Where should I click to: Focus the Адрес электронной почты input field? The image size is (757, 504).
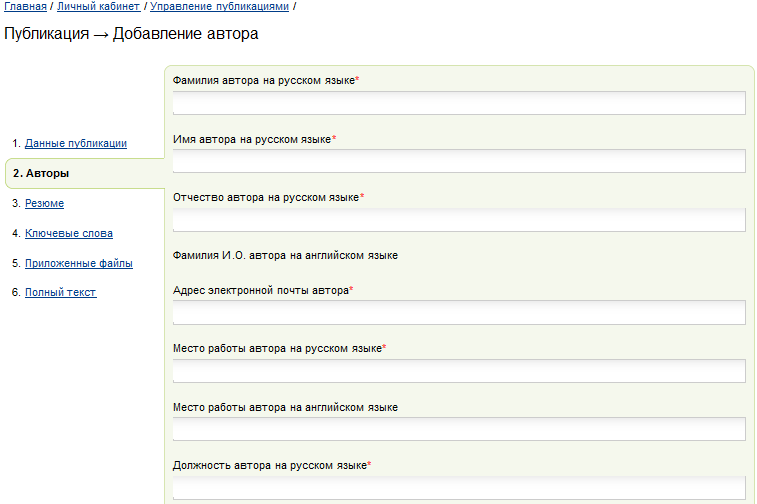pyautogui.click(x=459, y=312)
